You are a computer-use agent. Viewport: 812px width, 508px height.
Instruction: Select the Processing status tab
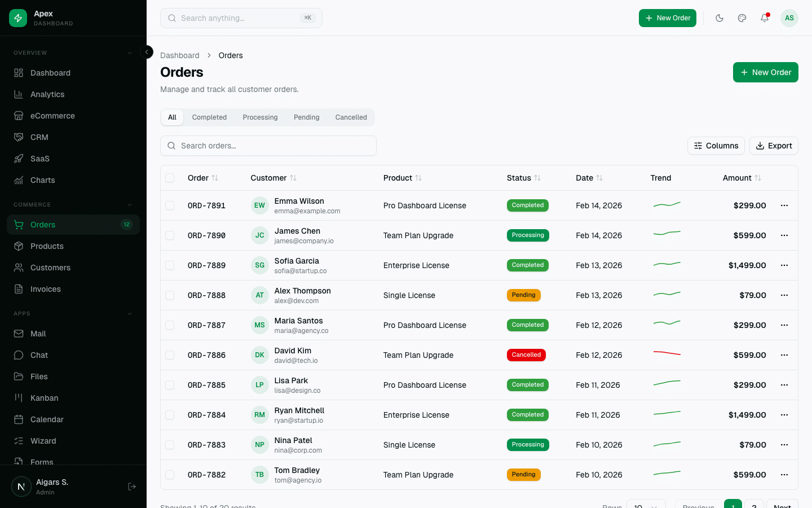[260, 117]
